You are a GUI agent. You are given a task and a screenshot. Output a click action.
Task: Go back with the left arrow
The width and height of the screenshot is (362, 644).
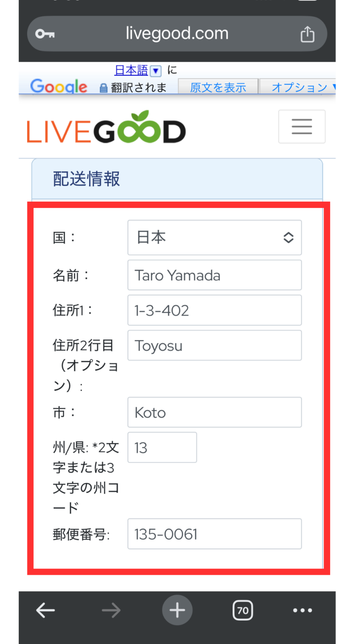pyautogui.click(x=46, y=610)
